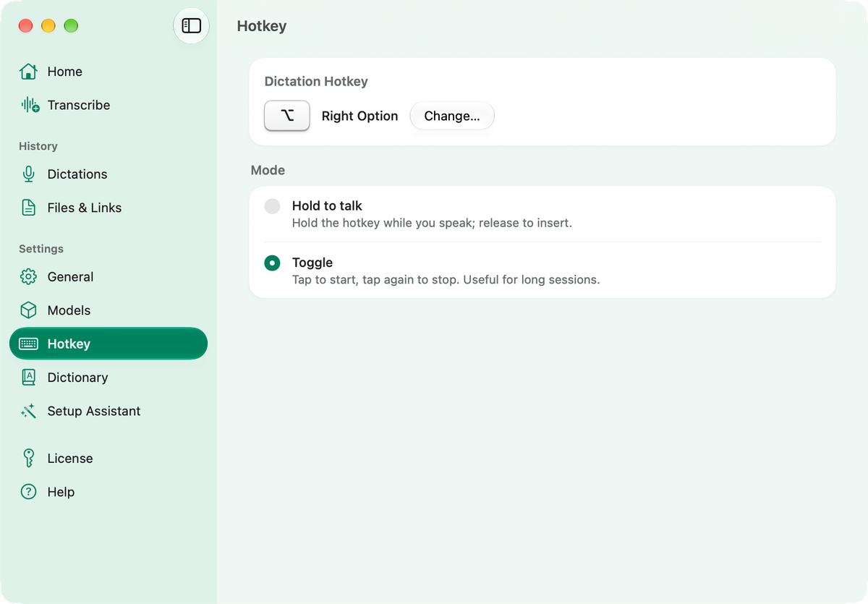Click the Option key symbol keycap

tap(287, 116)
